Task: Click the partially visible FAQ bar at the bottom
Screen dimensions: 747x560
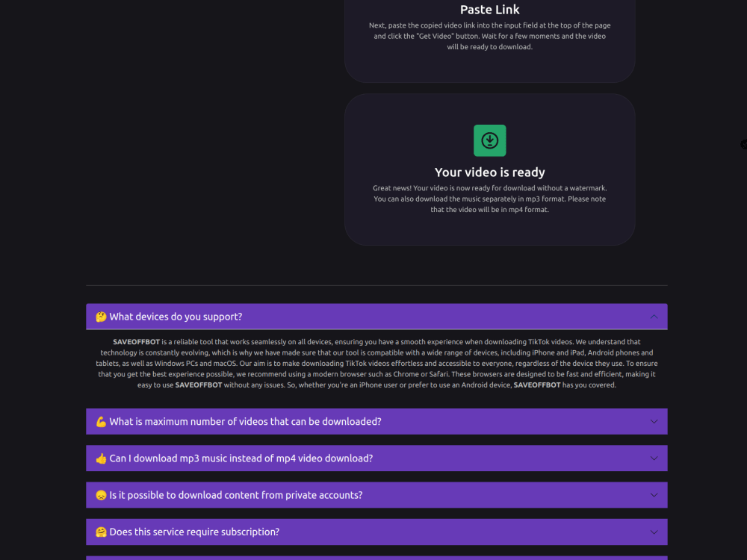Action: [376, 558]
